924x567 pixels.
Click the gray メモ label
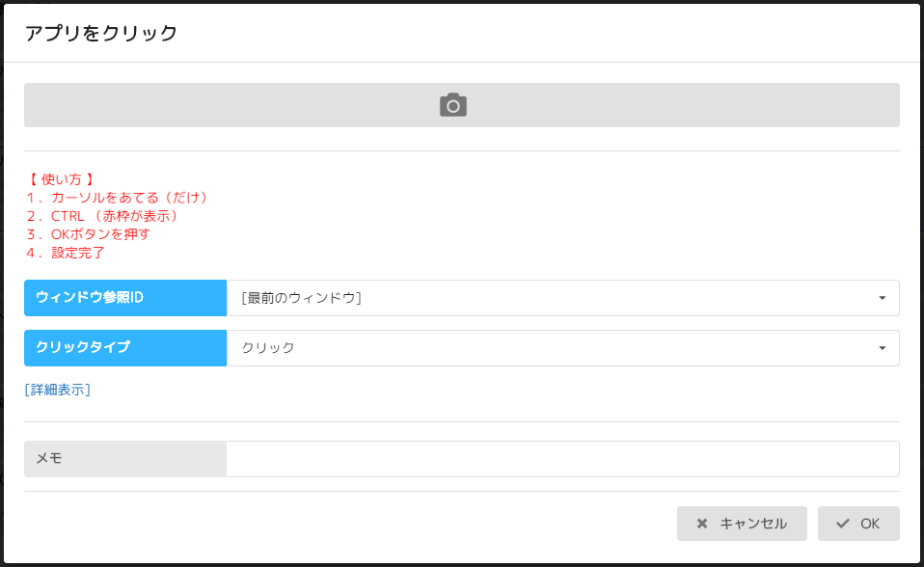point(125,459)
